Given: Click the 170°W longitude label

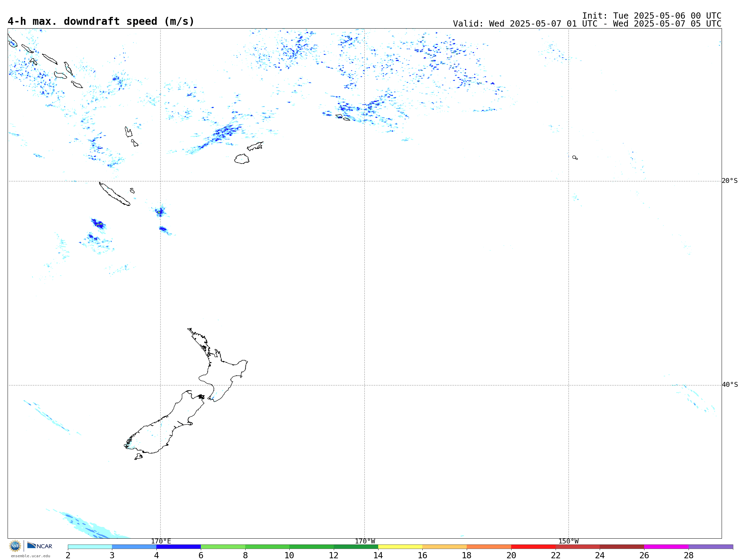Looking at the screenshot, I should coord(365,541).
